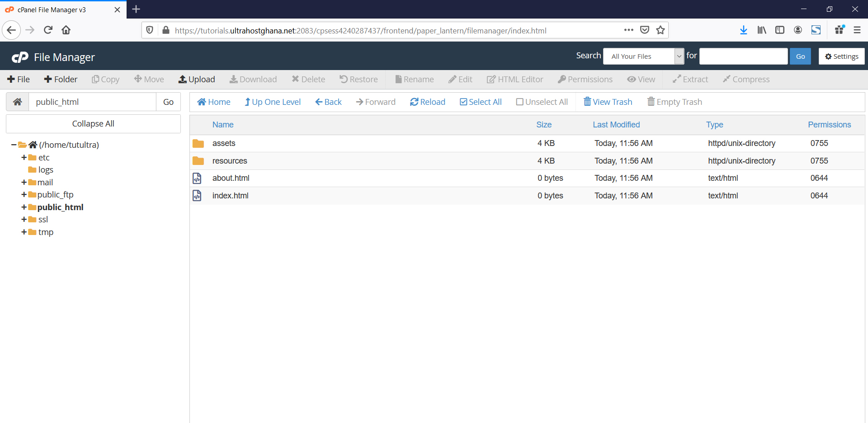
Task: Expand the public_html folder in tree
Action: tap(24, 207)
